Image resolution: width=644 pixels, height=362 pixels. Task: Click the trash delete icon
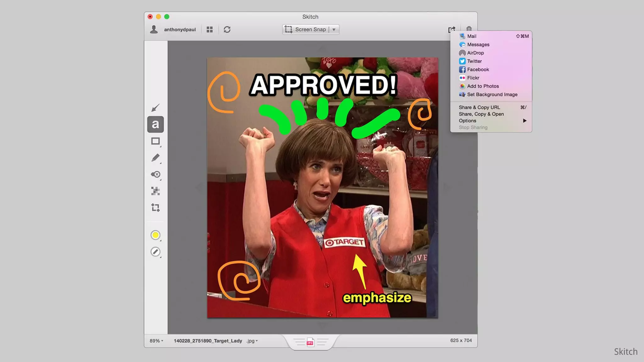[469, 29]
